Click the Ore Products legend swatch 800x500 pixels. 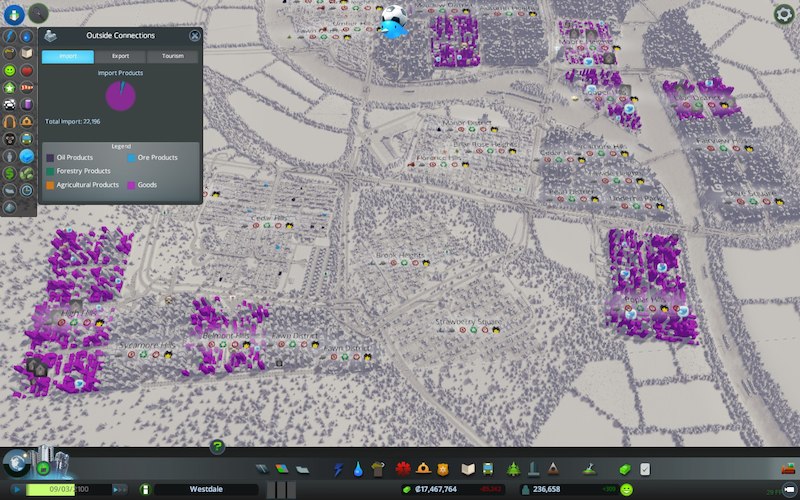click(x=132, y=157)
